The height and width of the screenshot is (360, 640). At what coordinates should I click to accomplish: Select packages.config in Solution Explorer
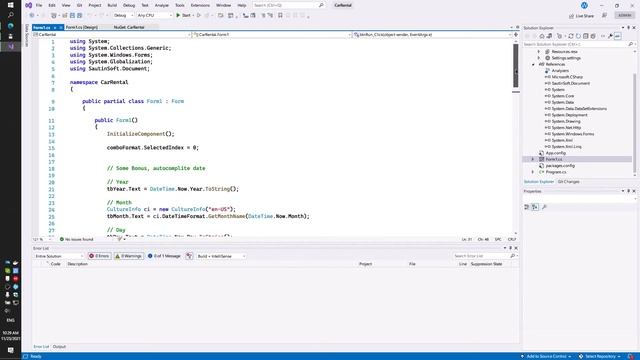(560, 166)
